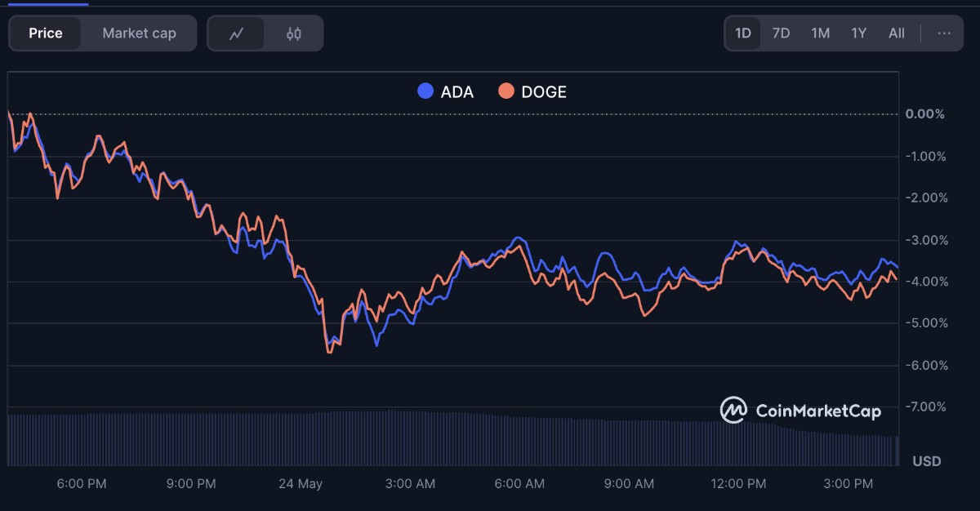The image size is (980, 511).
Task: Choose 1Y time range
Action: coord(858,33)
